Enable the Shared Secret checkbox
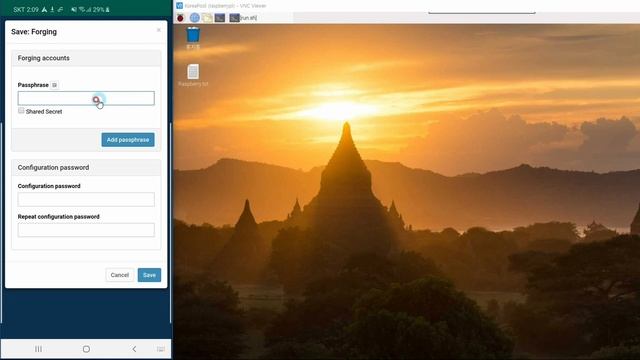Image resolution: width=640 pixels, height=360 pixels. [21, 111]
